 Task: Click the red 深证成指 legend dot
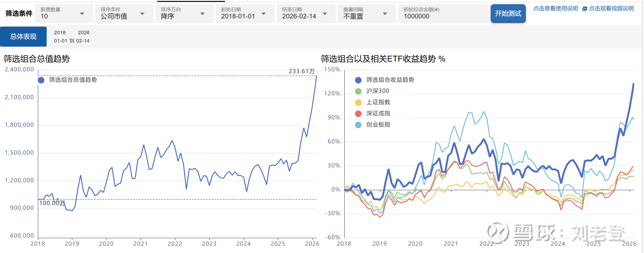(359, 114)
